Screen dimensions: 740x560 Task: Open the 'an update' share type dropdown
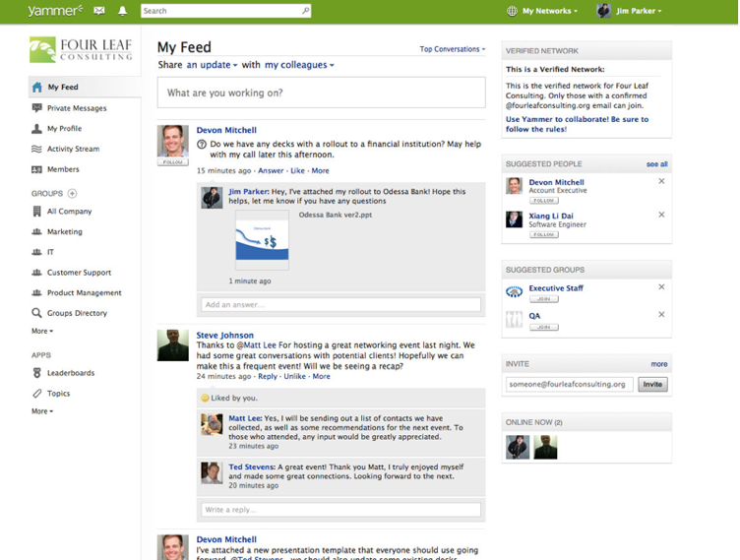[x=212, y=65]
